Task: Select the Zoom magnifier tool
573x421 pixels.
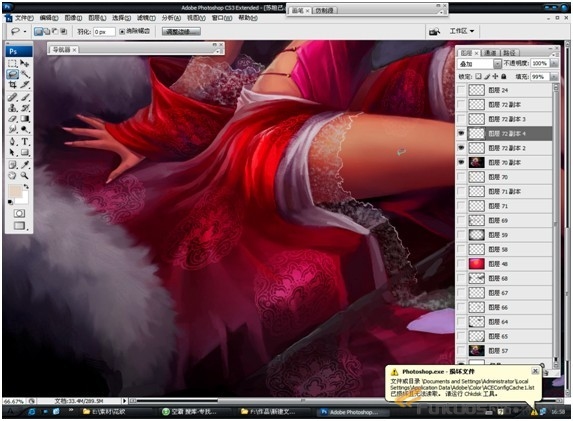Action: [25, 175]
